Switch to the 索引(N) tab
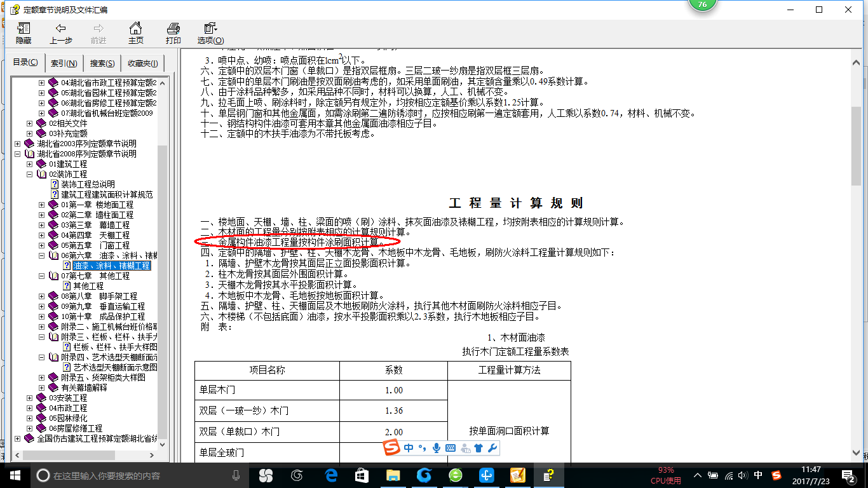The height and width of the screenshot is (488, 868). point(64,63)
